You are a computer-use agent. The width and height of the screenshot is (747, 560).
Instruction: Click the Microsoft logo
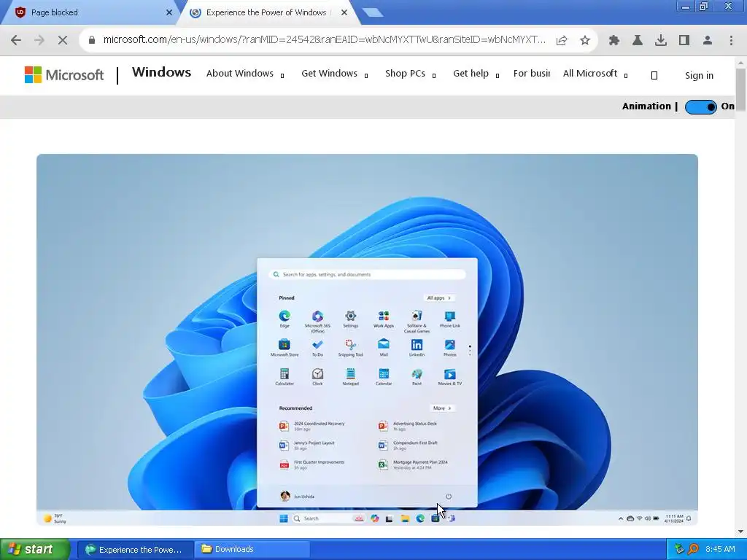pyautogui.click(x=64, y=75)
